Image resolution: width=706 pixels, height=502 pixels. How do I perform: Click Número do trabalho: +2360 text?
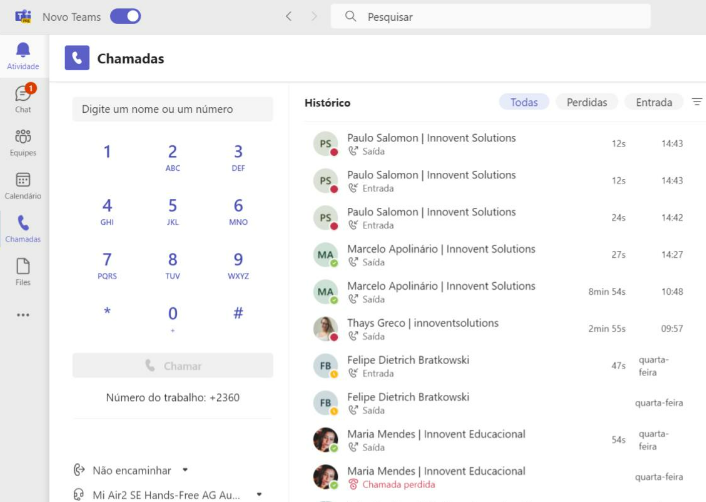[173, 398]
